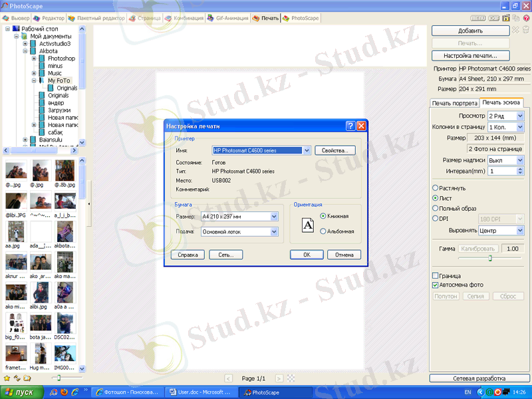Click the red help question mark icon
Viewport: 532px width, 399px height.
click(x=526, y=19)
